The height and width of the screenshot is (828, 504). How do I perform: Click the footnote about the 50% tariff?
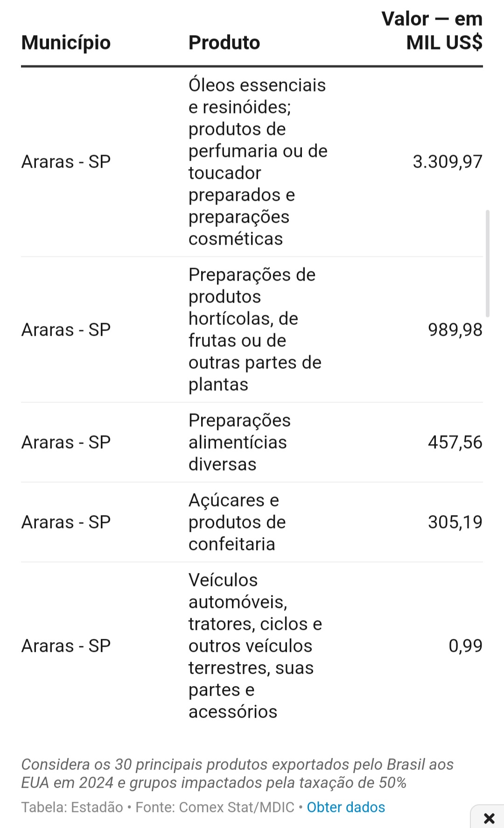[237, 773]
